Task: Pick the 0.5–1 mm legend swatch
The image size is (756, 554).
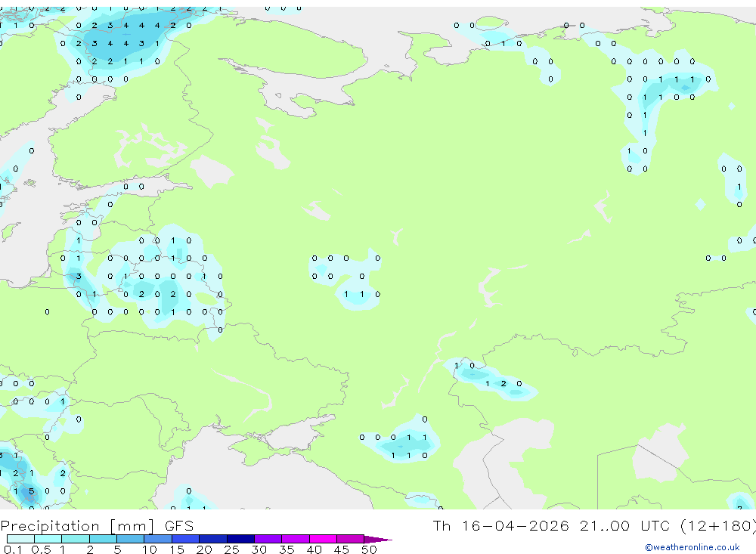Action: 48,539
